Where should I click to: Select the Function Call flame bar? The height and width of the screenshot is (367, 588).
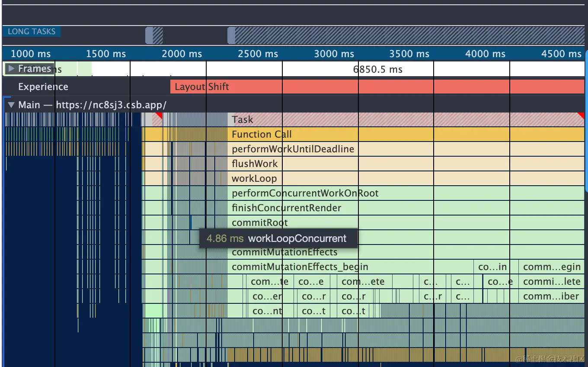pyautogui.click(x=406, y=134)
